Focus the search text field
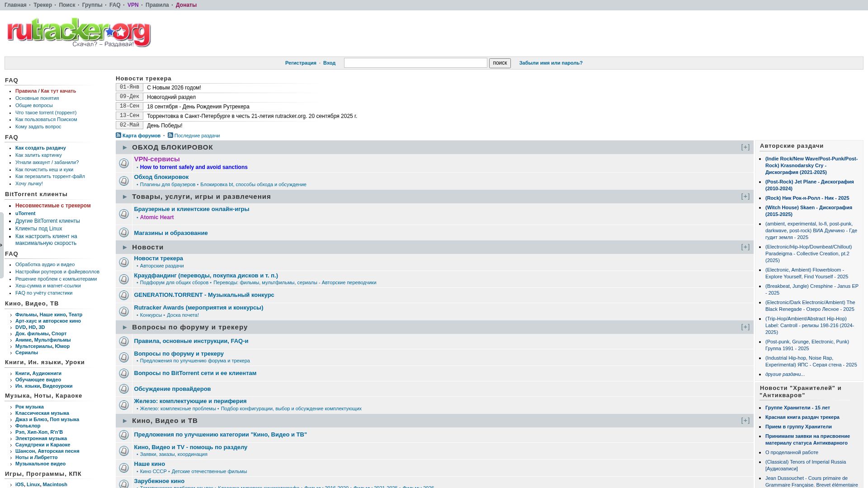The width and height of the screenshot is (868, 488). pyautogui.click(x=415, y=63)
